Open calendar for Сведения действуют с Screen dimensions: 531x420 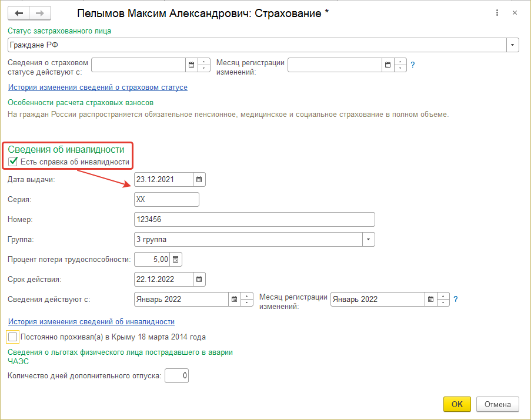[235, 299]
